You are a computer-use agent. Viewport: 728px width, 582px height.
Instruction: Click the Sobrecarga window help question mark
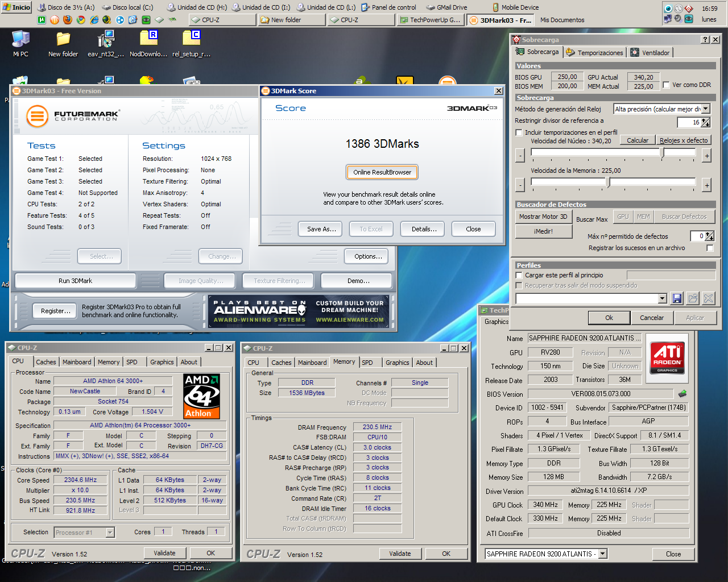705,40
